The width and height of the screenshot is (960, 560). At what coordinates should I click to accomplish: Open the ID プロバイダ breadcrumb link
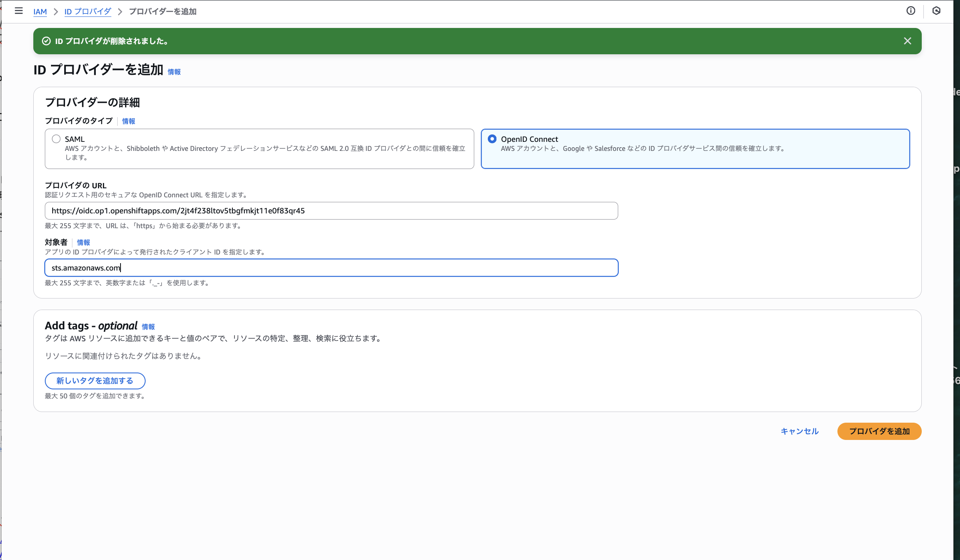coord(88,12)
